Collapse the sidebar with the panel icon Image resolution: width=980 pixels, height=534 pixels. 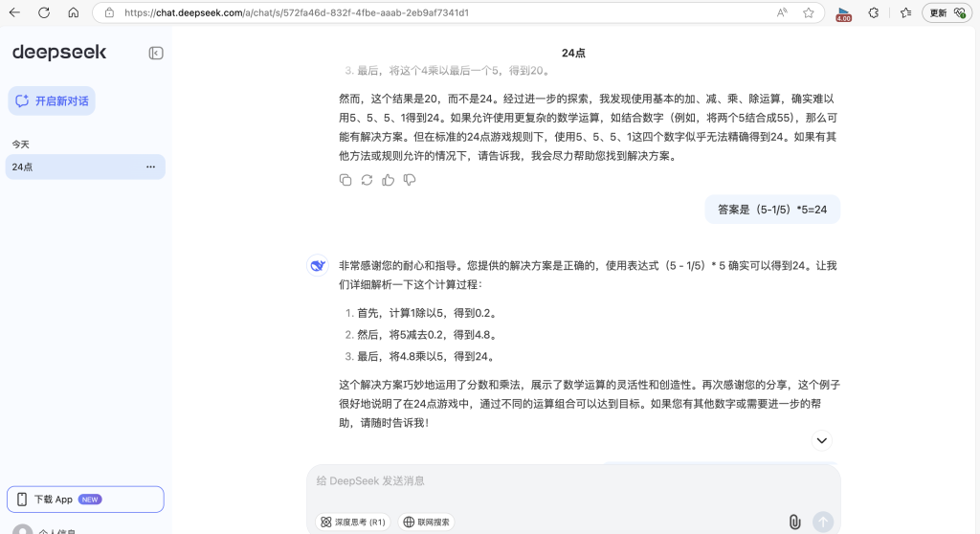tap(156, 54)
